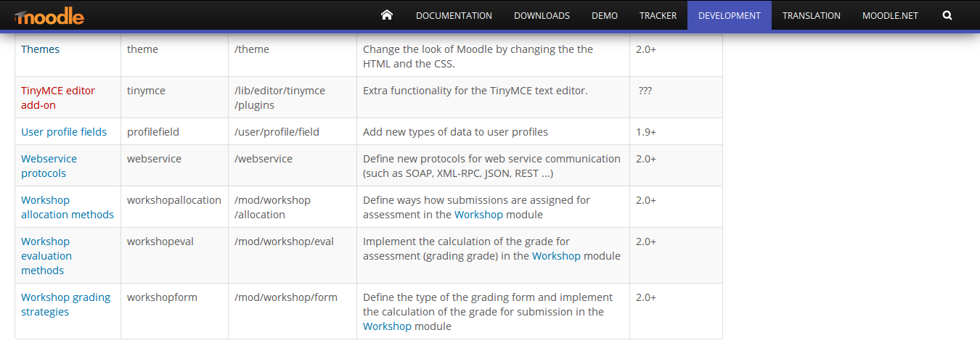Click the '/webservice' path cell
Screen dimensions: 980x359
pos(293,165)
